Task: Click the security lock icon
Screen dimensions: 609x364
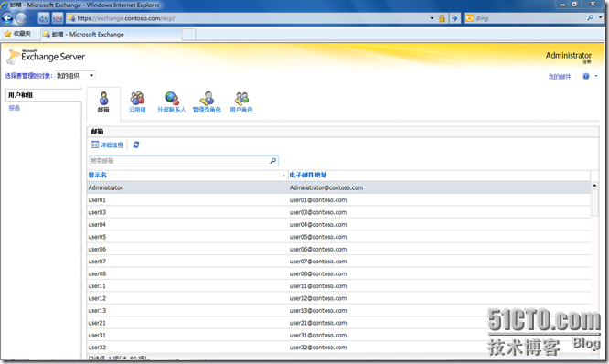Action: tap(442, 18)
